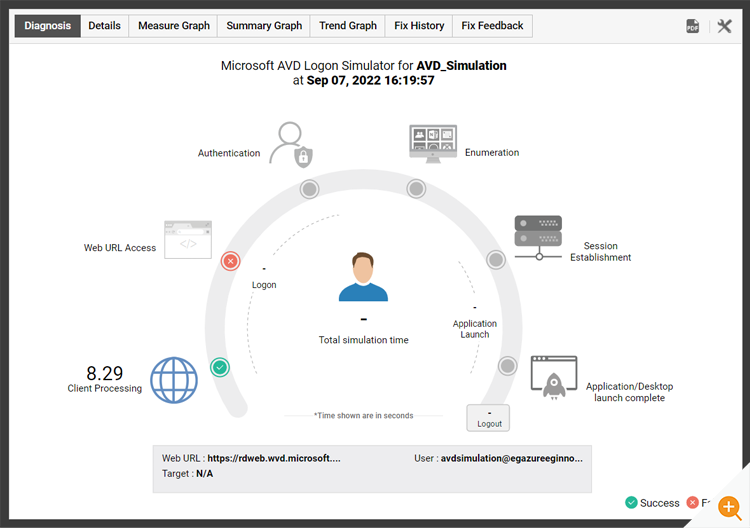750x528 pixels.
Task: Click the green Success legend icon
Action: tap(631, 502)
